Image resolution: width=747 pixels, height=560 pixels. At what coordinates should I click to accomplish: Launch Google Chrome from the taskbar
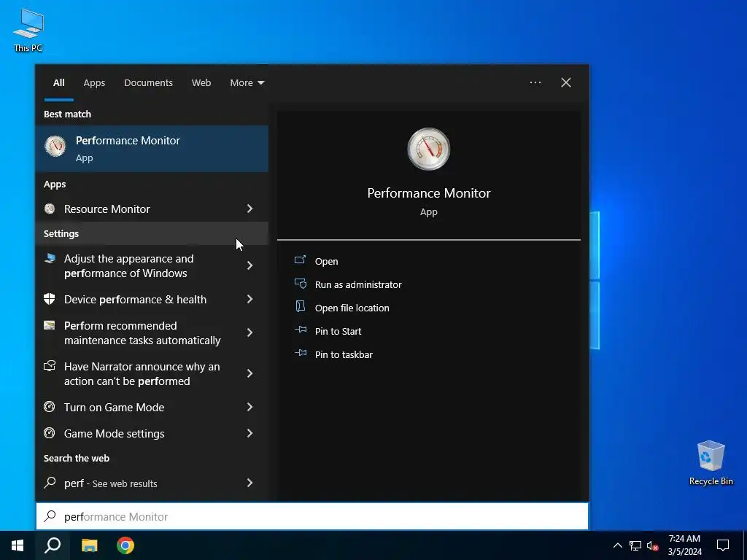[125, 545]
